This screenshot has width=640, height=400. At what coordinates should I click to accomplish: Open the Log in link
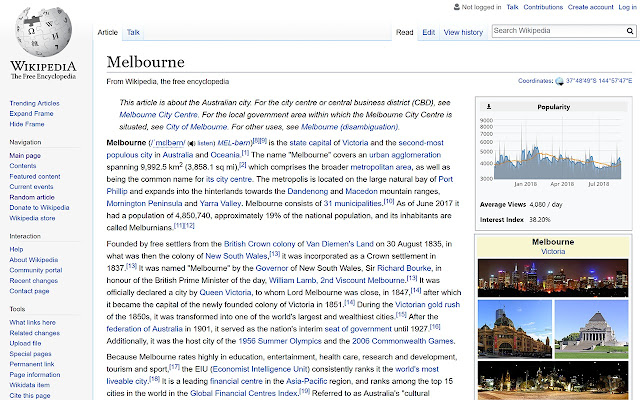[x=627, y=7]
